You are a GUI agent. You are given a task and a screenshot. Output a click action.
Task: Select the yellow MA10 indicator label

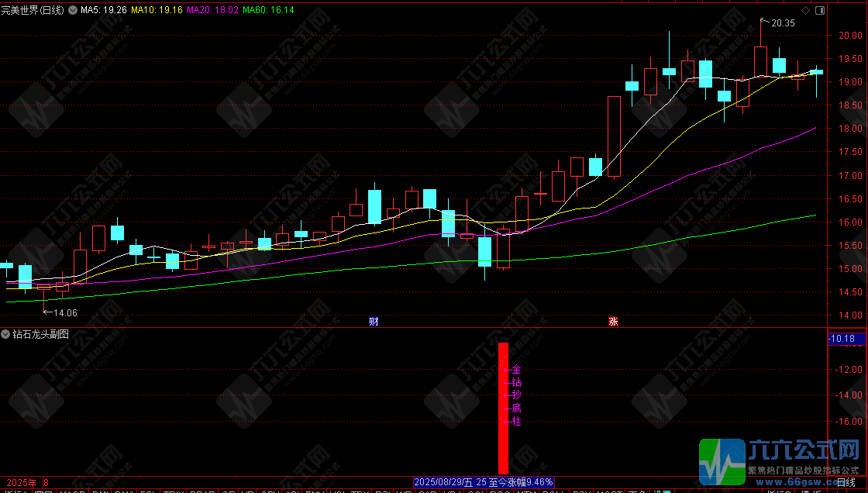(x=157, y=10)
